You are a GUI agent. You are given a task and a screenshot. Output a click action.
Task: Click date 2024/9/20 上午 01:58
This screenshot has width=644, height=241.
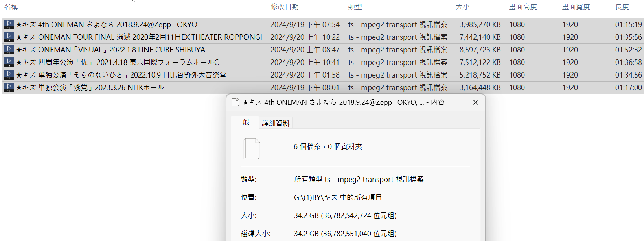point(305,75)
